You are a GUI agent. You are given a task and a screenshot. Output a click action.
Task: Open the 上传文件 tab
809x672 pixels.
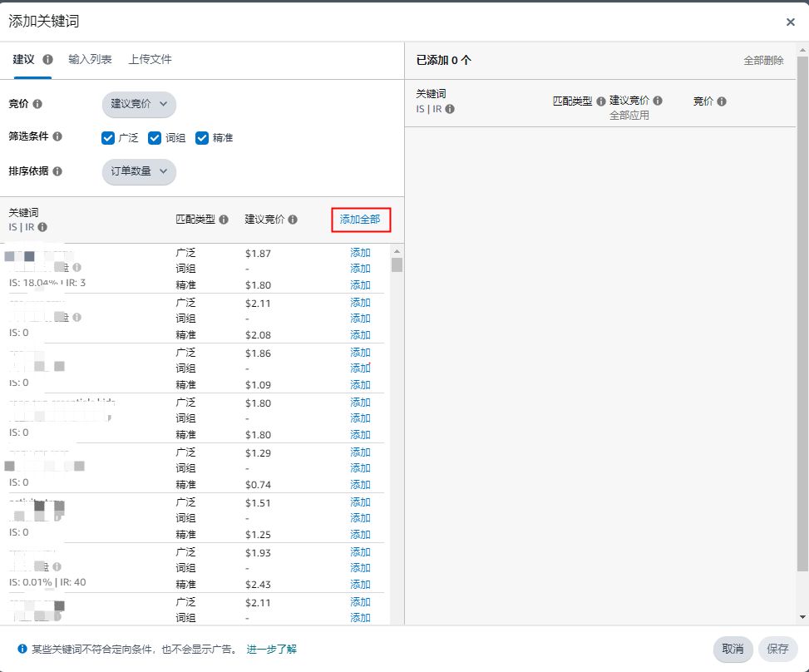point(150,60)
